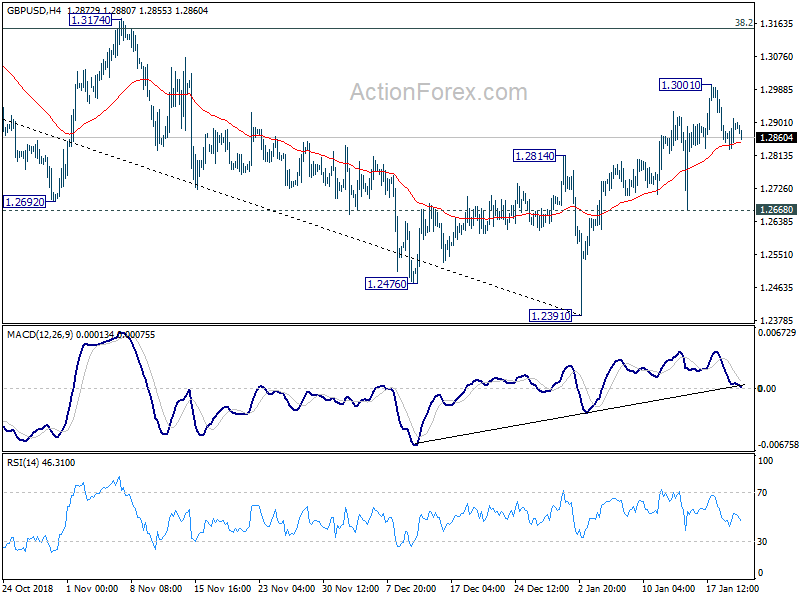The height and width of the screenshot is (600, 800).
Task: Click the 1.26680 support level tag
Action: click(777, 210)
